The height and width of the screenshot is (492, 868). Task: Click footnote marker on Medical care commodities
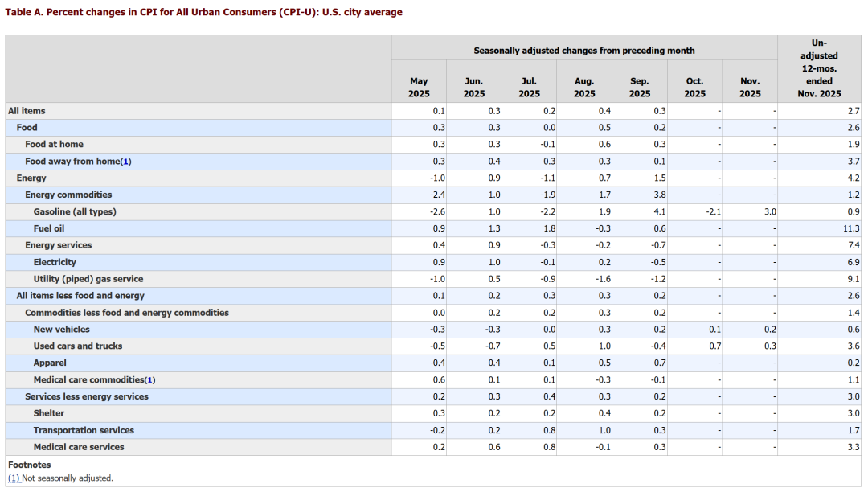[x=150, y=380]
